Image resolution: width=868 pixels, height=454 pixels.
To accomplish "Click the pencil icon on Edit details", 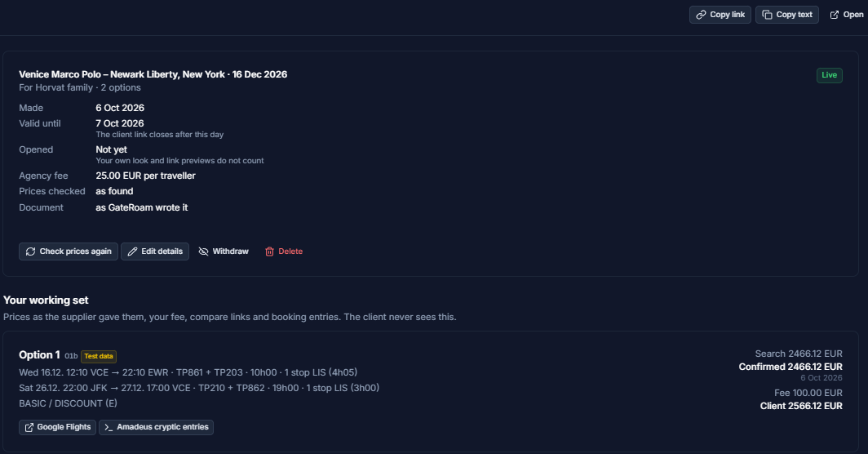I will point(132,251).
